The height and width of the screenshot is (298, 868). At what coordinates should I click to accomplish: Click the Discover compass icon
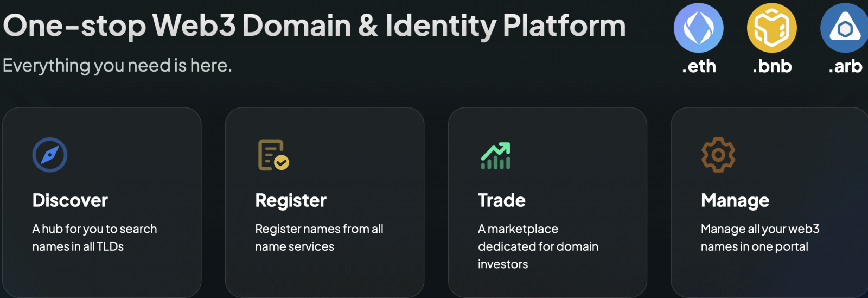coord(50,155)
